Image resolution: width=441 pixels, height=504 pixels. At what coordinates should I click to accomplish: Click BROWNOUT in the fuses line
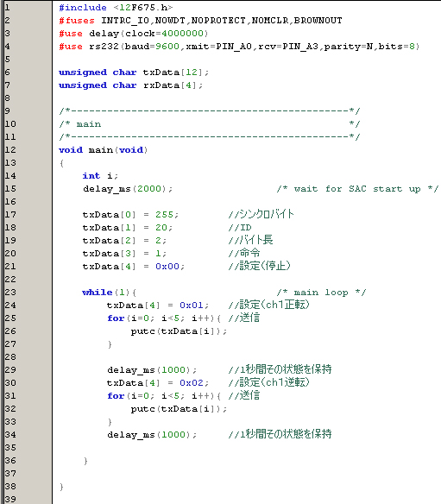coord(318,21)
